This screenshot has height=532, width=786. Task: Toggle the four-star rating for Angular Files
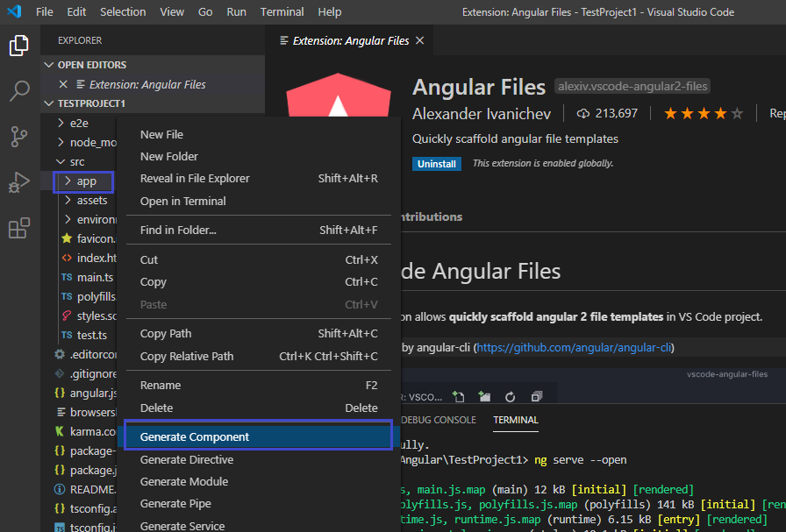(720, 113)
